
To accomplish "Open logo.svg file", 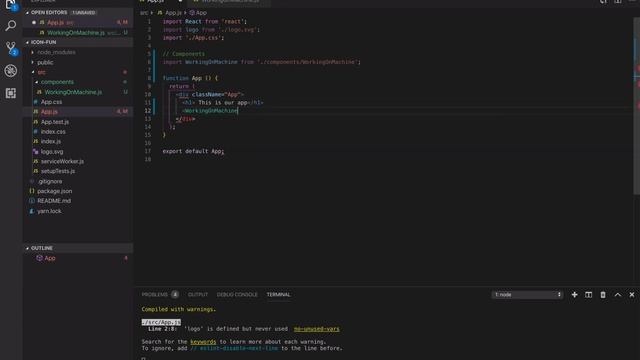I will (52, 152).
